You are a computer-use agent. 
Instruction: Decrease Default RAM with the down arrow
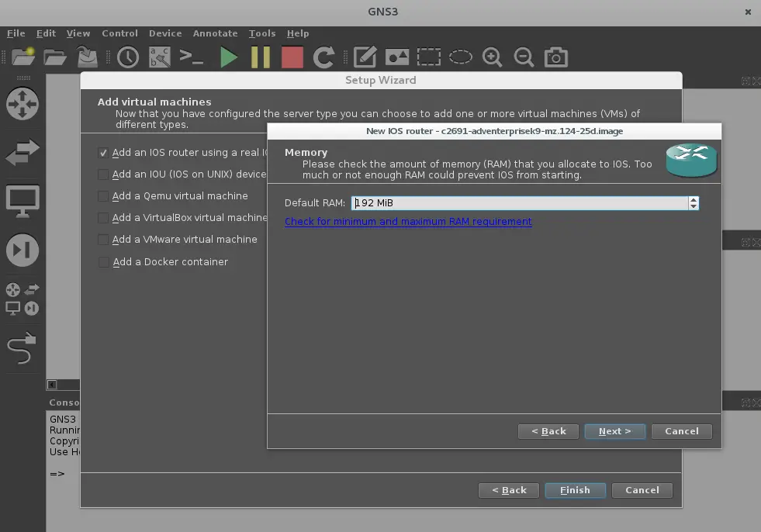[694, 206]
